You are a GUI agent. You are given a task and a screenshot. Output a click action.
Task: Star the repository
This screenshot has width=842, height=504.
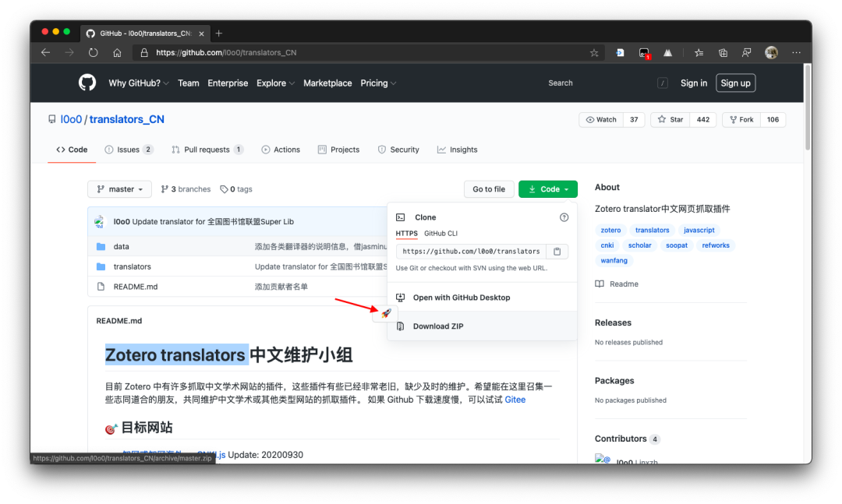click(x=670, y=120)
